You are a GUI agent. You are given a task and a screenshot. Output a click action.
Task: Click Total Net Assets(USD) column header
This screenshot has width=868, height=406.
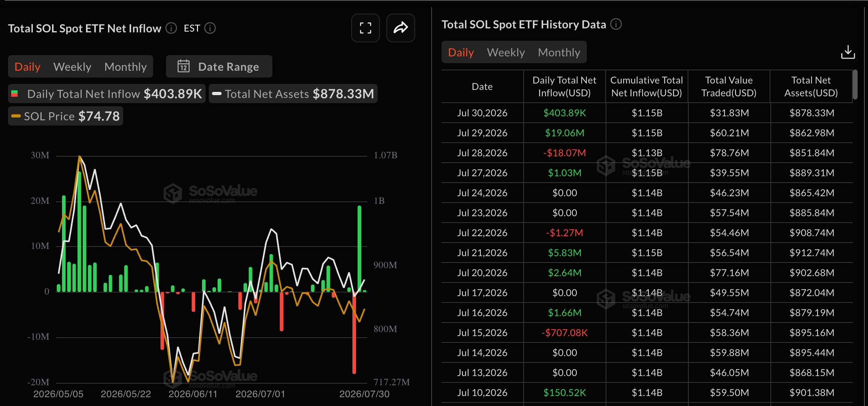811,87
